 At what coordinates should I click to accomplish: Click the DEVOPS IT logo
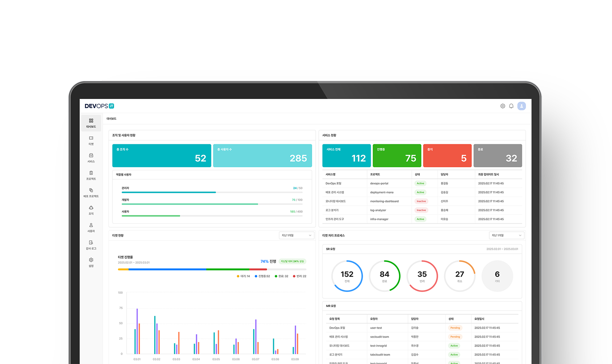pyautogui.click(x=99, y=106)
